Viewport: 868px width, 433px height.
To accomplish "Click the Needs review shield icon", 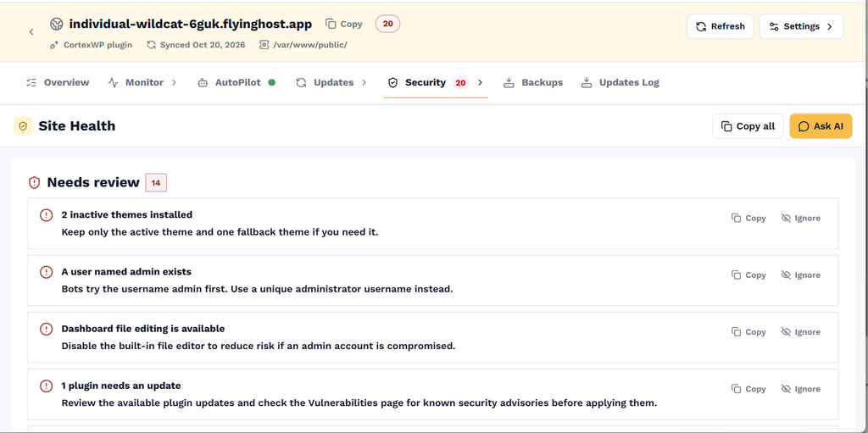I will click(34, 182).
